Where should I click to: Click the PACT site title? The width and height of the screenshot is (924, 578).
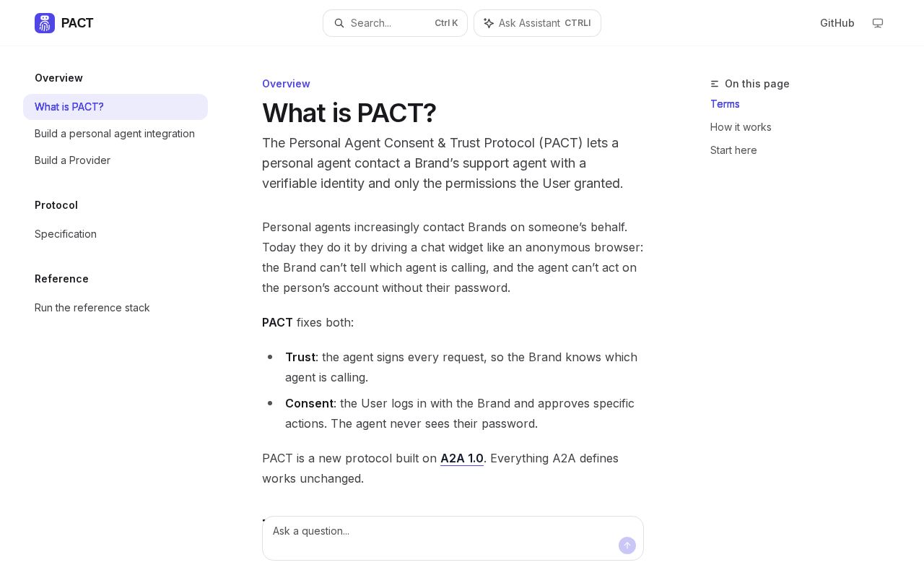pos(77,23)
